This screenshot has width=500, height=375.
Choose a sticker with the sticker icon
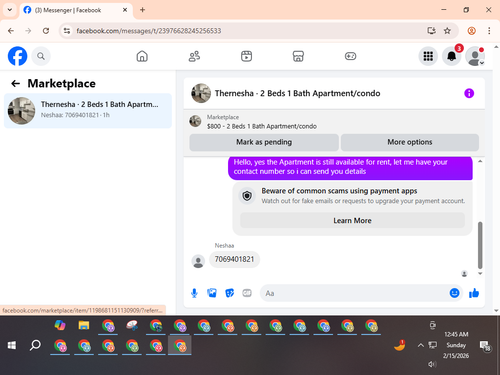pyautogui.click(x=230, y=293)
